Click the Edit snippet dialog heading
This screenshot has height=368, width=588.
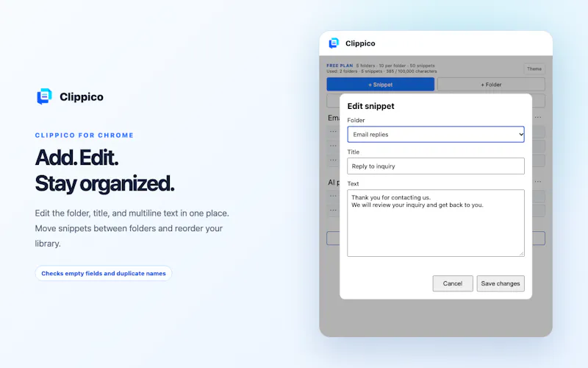pyautogui.click(x=370, y=106)
